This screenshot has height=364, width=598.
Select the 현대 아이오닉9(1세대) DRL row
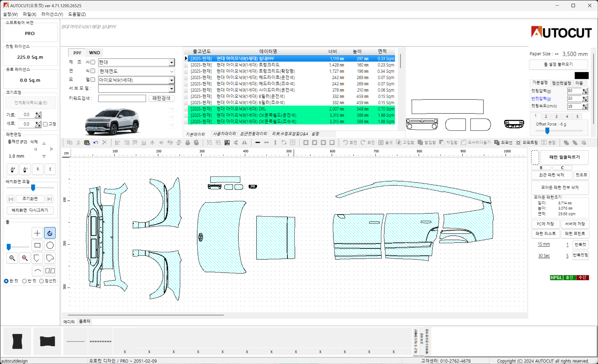[x=291, y=109]
